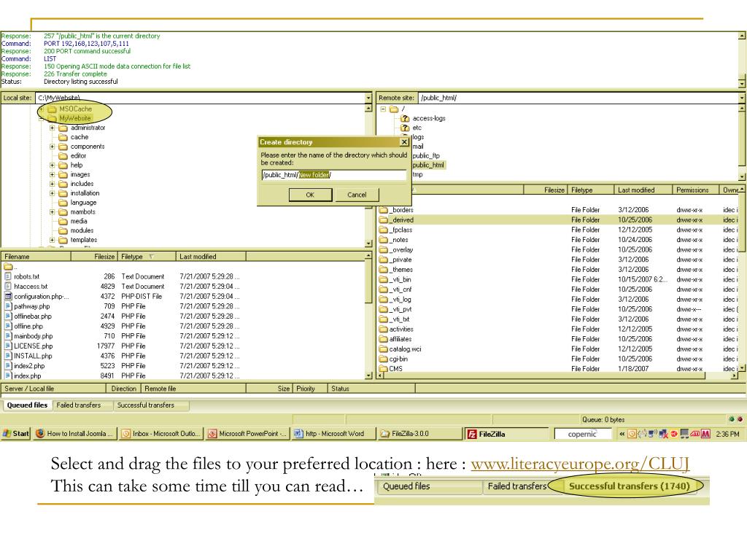
Task: Click the media folder icon in local tree
Action: 63,221
